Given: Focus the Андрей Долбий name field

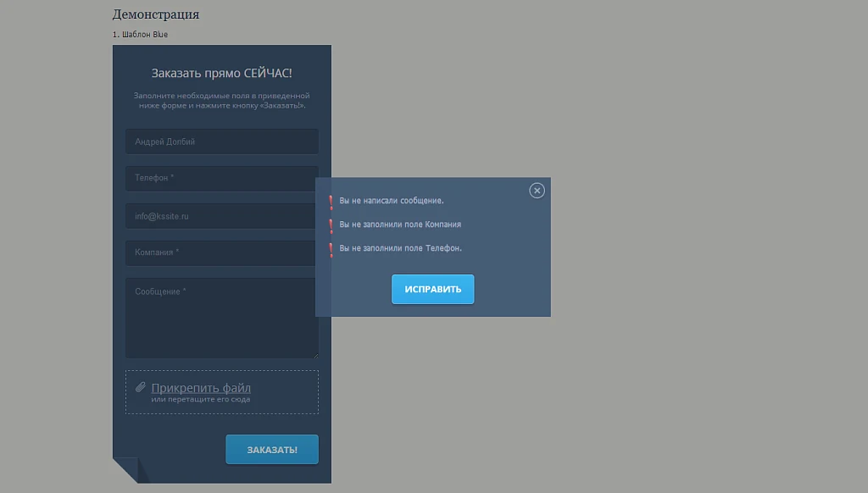Looking at the screenshot, I should click(x=221, y=141).
